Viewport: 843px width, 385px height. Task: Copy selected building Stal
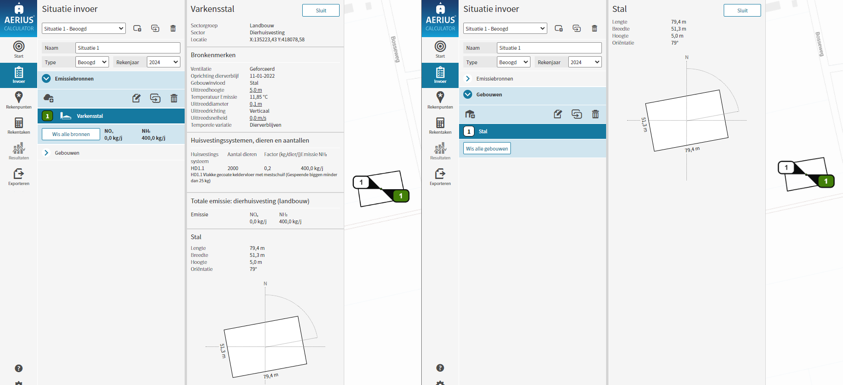tap(576, 114)
